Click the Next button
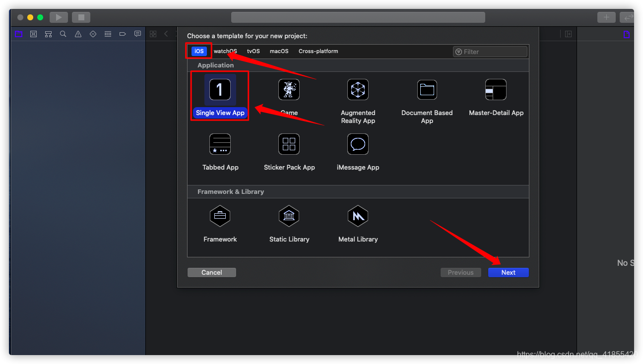 click(x=509, y=272)
